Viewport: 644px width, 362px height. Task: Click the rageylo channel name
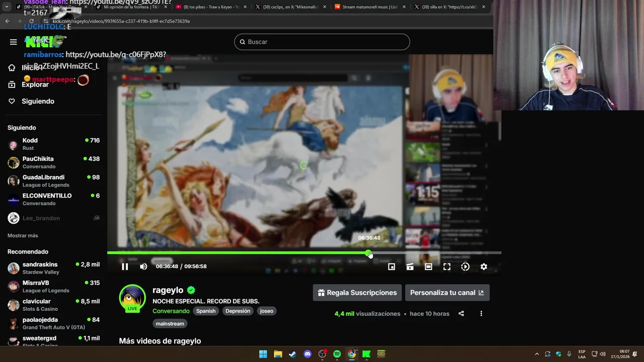168,290
